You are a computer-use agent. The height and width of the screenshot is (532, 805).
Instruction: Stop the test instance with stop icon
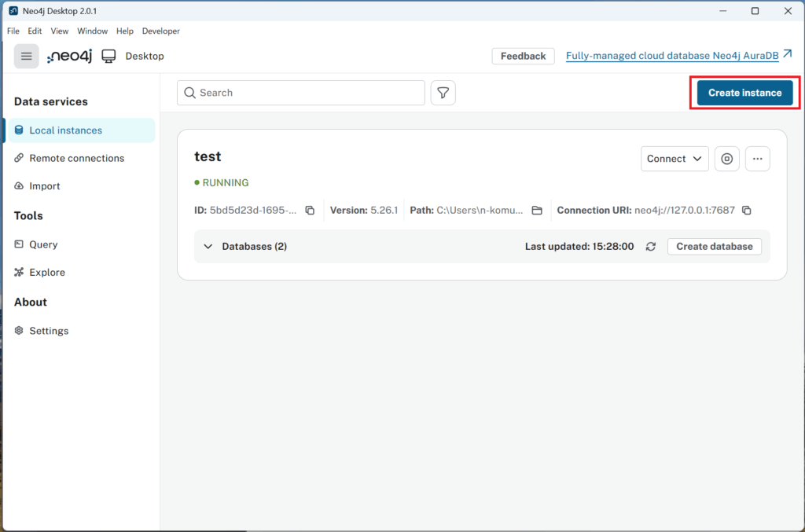pos(726,159)
